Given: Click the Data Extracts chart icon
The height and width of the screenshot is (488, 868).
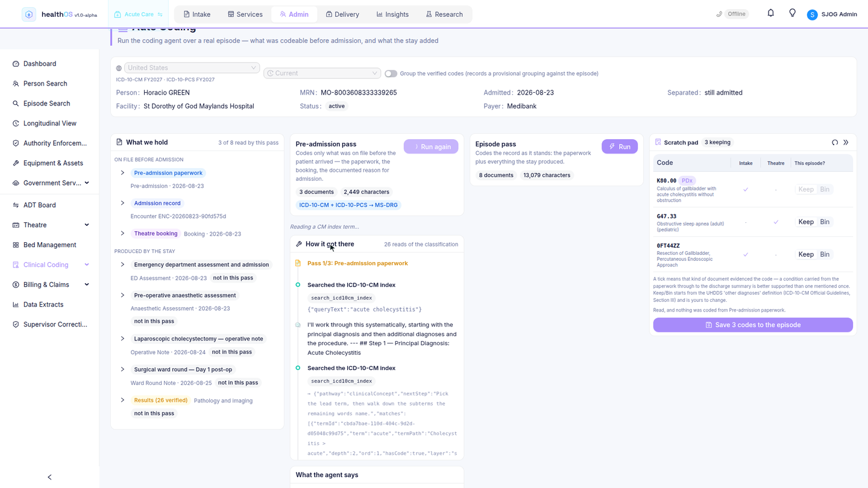Looking at the screenshot, I should pos(16,305).
